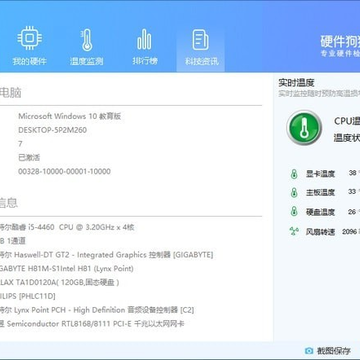
Task: Click the Haswell-DT GT2 Integrated Graphics row
Action: 106,255
